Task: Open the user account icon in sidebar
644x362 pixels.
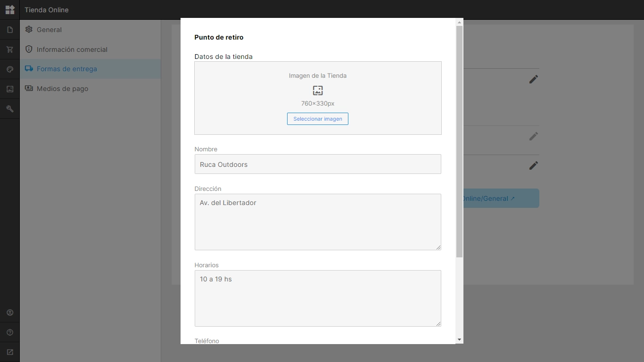Action: coord(10,313)
